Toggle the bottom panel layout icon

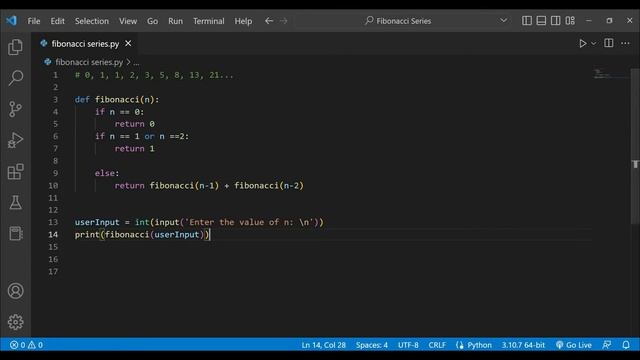click(x=541, y=20)
